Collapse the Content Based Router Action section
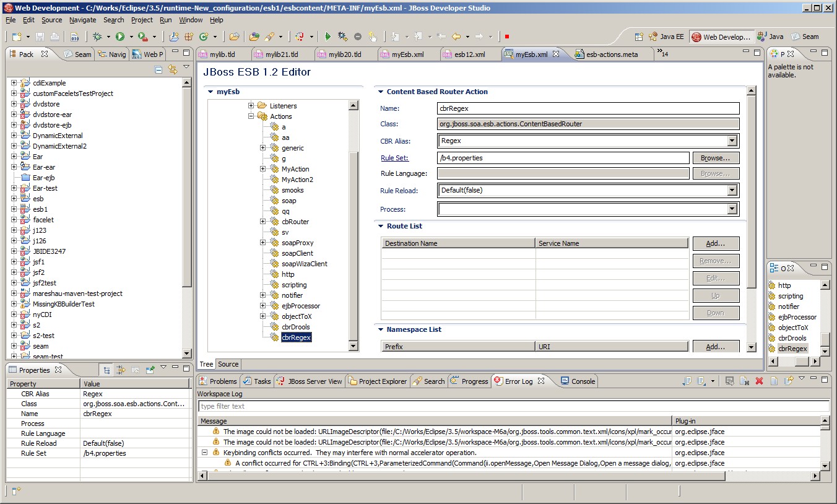 coord(381,92)
